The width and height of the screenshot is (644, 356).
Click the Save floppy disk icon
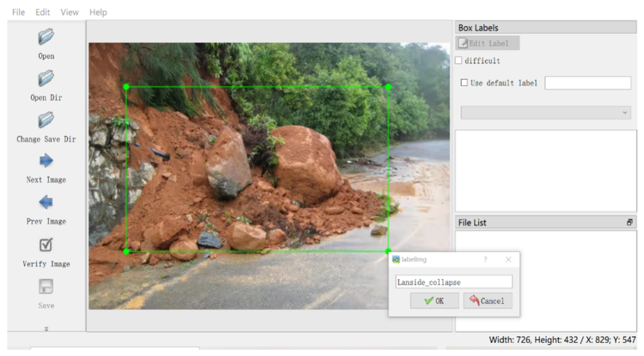(x=46, y=286)
